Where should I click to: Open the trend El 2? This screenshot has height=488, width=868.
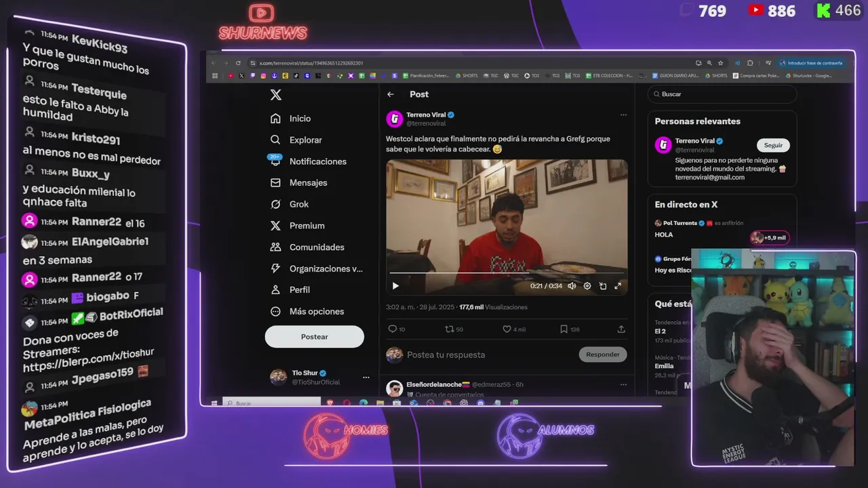coord(660,331)
